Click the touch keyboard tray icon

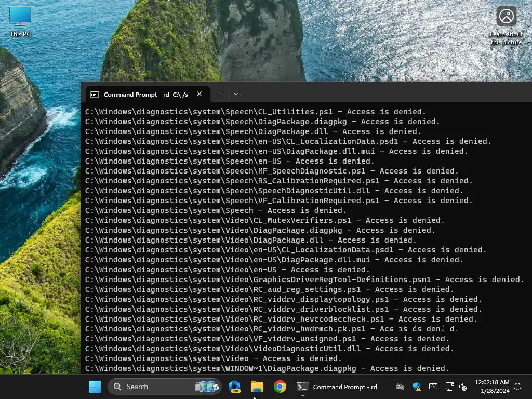tap(433, 387)
